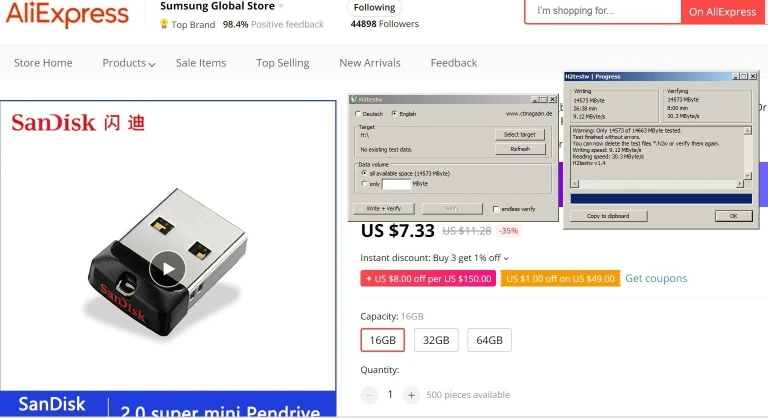Choose the 'only' MByte radio option

click(x=364, y=184)
